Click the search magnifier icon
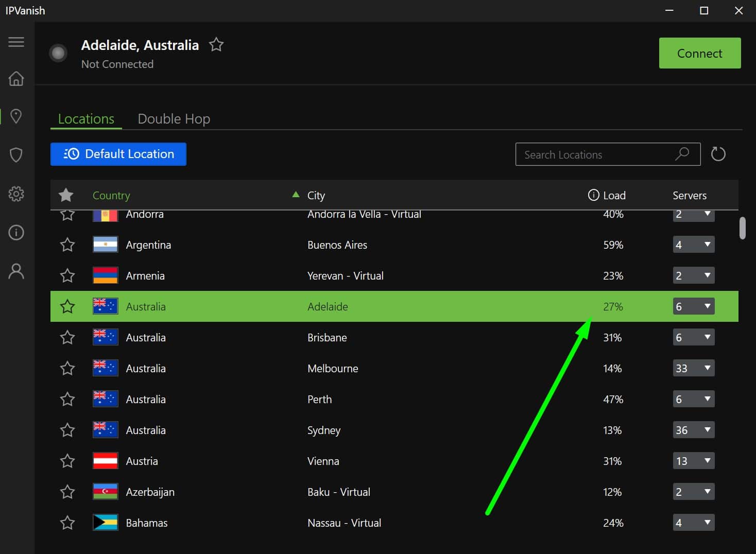This screenshot has height=554, width=756. 682,154
